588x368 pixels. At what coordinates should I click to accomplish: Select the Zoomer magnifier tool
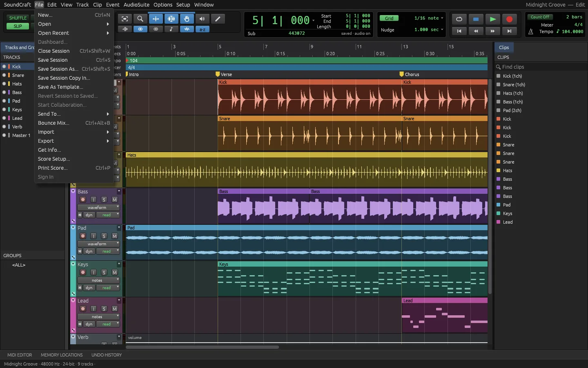140,19
